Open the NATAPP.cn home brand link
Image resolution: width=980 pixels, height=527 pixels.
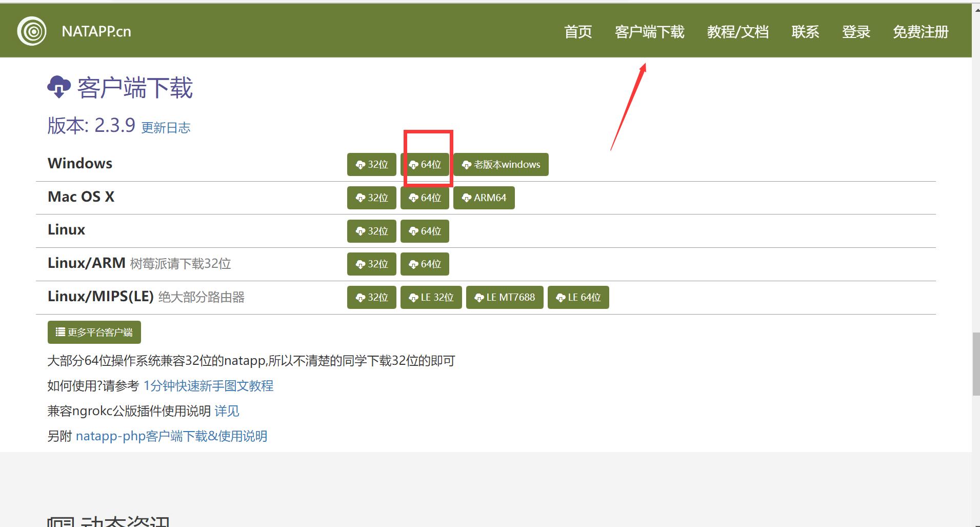pyautogui.click(x=96, y=31)
